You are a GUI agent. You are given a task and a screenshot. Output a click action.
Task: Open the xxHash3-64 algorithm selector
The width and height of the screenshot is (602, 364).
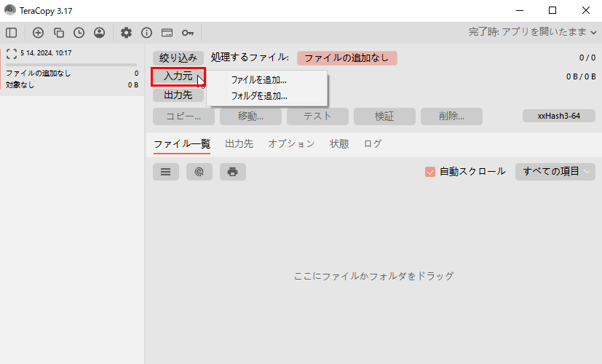coord(558,116)
